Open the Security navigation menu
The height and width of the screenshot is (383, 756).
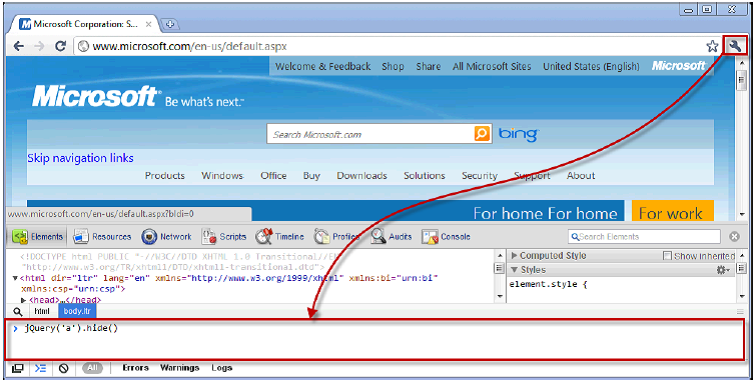pyautogui.click(x=479, y=176)
